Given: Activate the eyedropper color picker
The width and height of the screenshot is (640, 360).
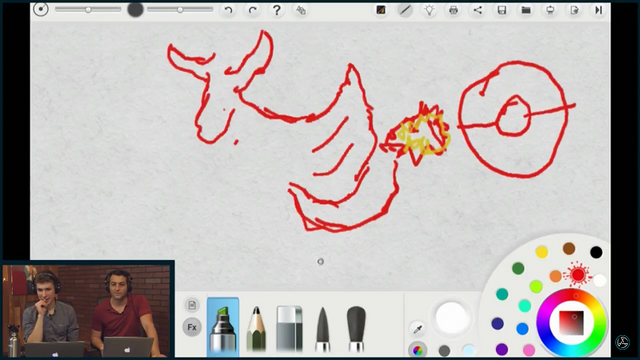Looking at the screenshot, I should click(x=417, y=329).
